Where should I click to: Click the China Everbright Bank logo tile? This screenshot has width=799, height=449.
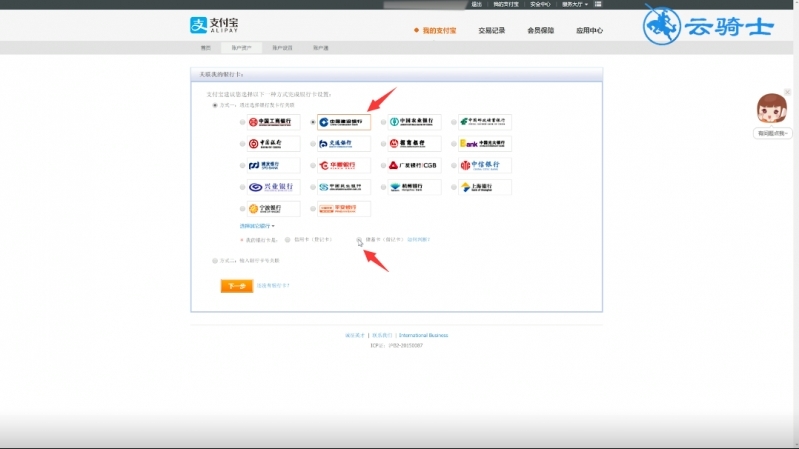pos(485,144)
